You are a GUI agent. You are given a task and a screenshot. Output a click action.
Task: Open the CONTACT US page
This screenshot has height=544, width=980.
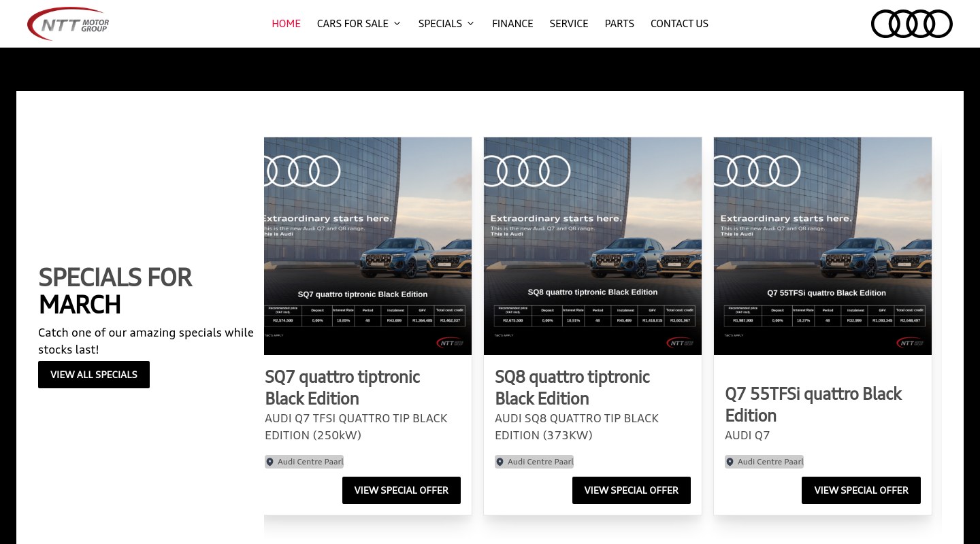[x=679, y=24]
